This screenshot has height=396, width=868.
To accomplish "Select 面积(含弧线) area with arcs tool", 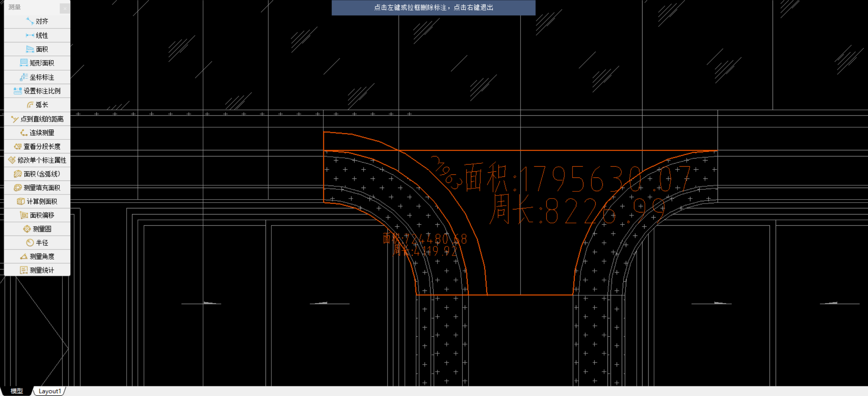I will click(37, 174).
